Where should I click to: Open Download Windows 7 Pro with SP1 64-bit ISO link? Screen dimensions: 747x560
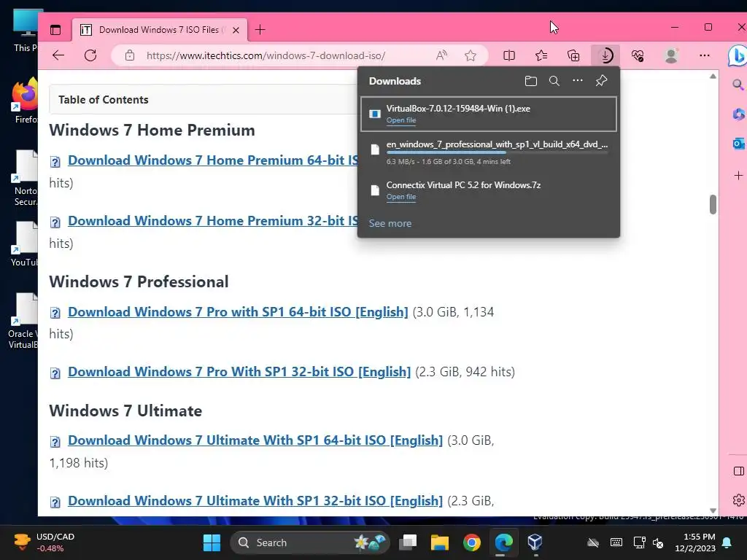coord(239,312)
